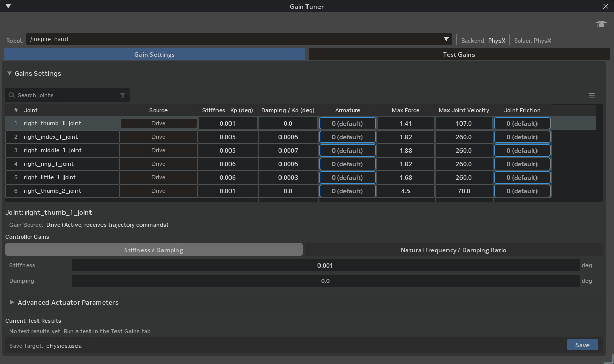Select the Gain Settings tab
Image resolution: width=614 pixels, height=364 pixels.
(x=155, y=55)
